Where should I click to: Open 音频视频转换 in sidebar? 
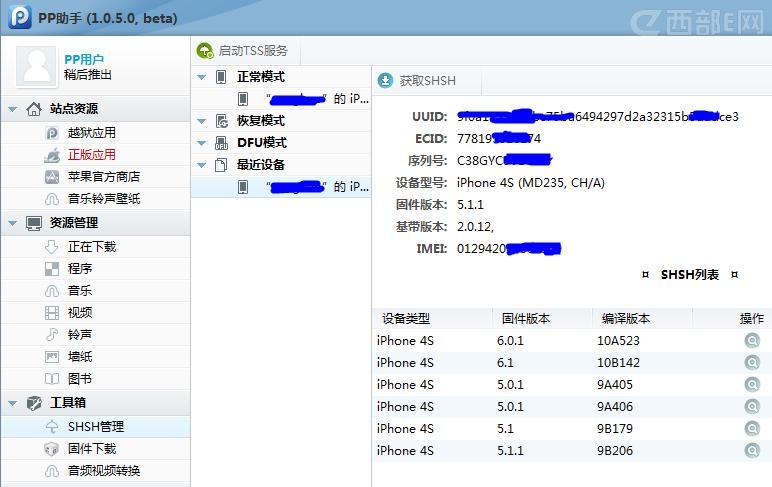104,471
